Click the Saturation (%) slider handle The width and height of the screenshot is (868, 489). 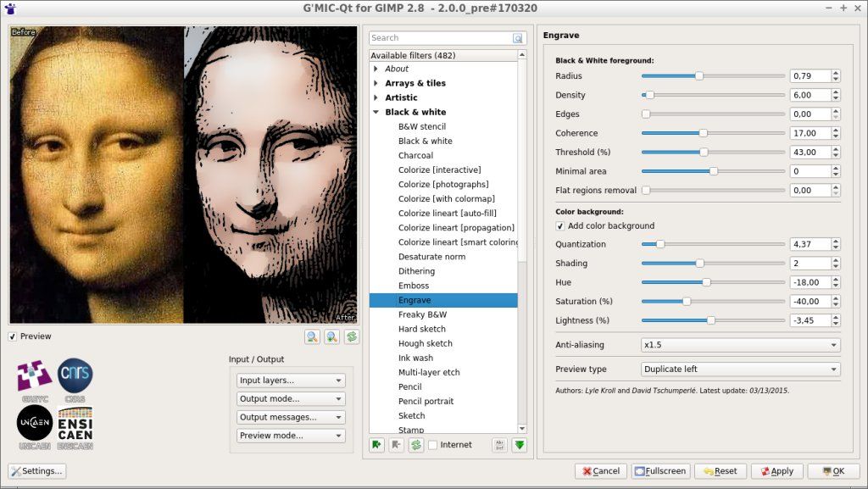click(687, 302)
